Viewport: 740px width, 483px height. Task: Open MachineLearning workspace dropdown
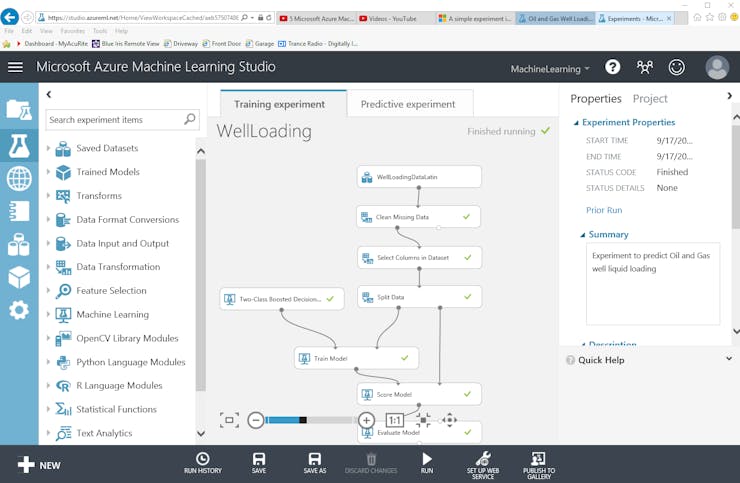click(x=550, y=69)
